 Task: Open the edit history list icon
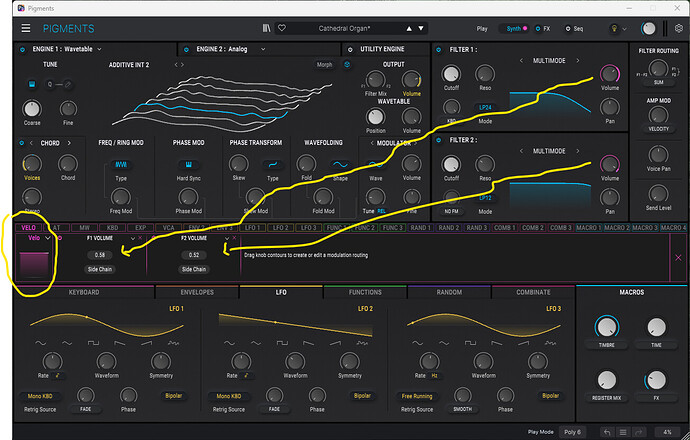point(623,433)
